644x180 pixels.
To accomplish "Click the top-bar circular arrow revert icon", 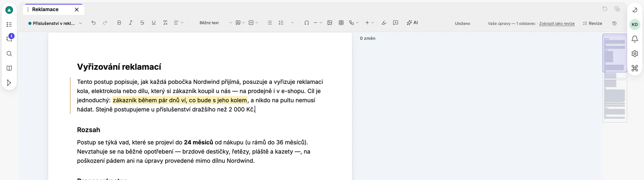I will pyautogui.click(x=605, y=9).
